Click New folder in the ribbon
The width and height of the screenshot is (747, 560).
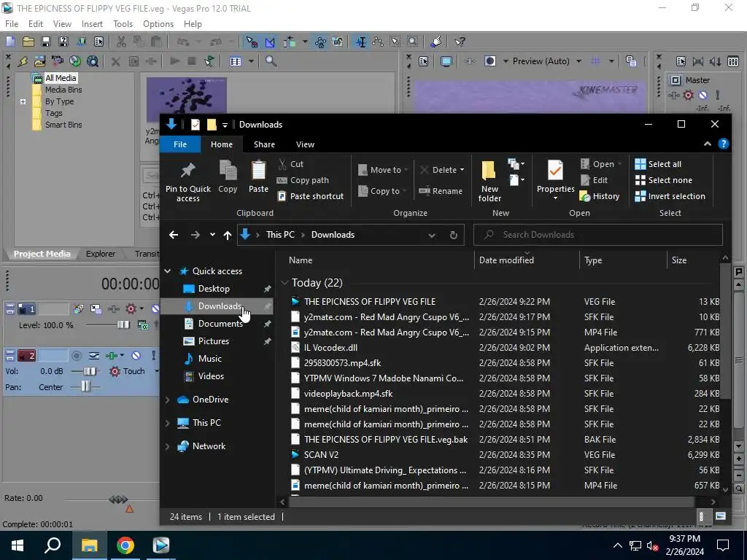point(489,182)
